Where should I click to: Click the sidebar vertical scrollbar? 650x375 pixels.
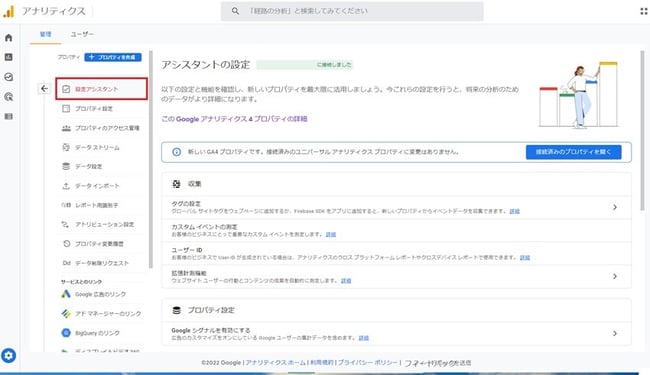pos(151,160)
